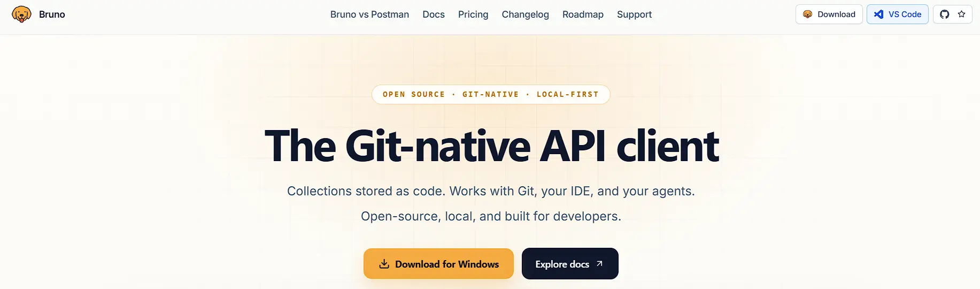Click the arrow icon in Explore docs

click(599, 264)
